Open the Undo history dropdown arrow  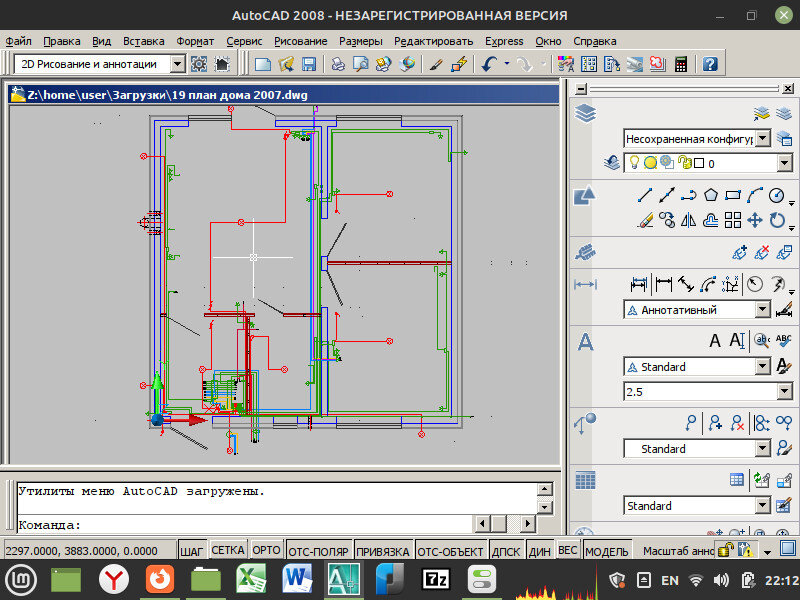point(507,64)
